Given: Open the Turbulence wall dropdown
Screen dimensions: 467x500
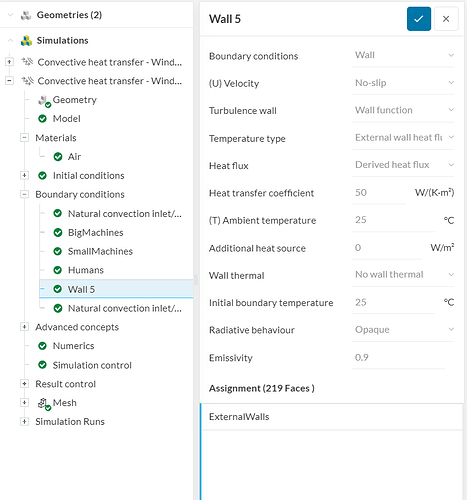Looking at the screenshot, I should (403, 110).
